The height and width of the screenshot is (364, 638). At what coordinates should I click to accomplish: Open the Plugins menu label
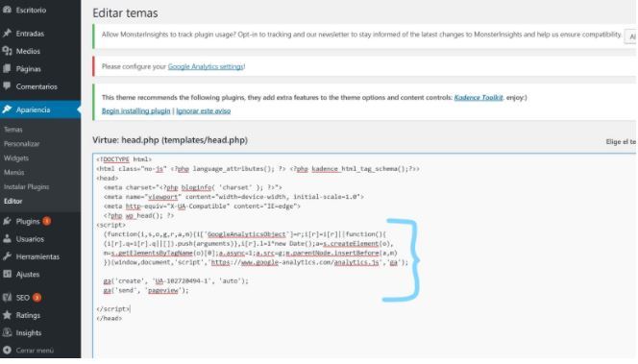[28, 222]
